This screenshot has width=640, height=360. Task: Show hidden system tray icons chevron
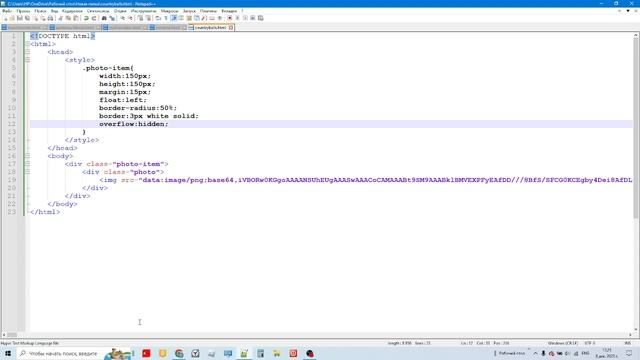(536, 353)
